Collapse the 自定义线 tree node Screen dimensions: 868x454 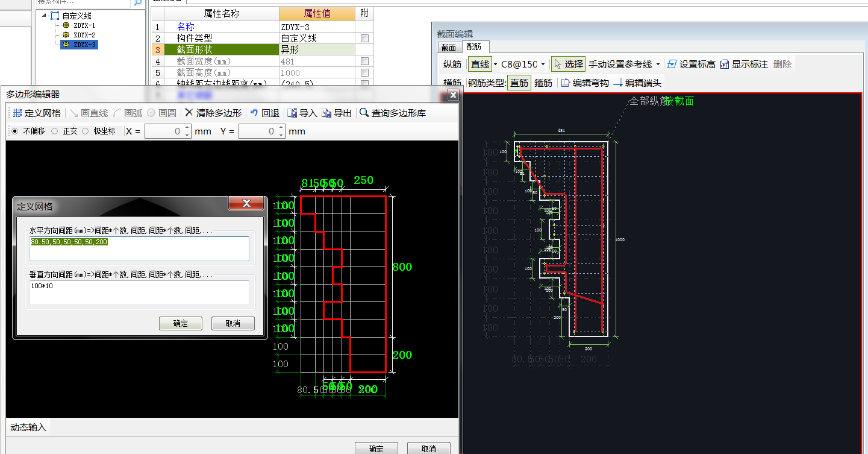click(x=44, y=16)
